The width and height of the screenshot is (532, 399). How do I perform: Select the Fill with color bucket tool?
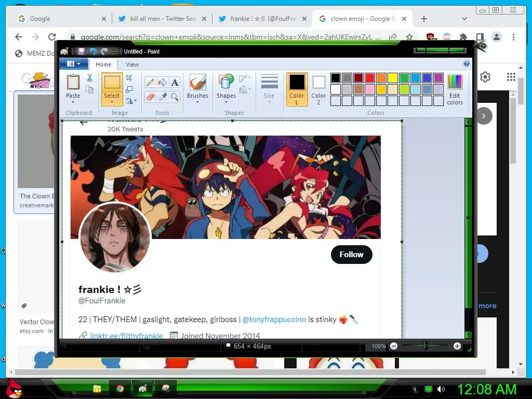(x=163, y=83)
